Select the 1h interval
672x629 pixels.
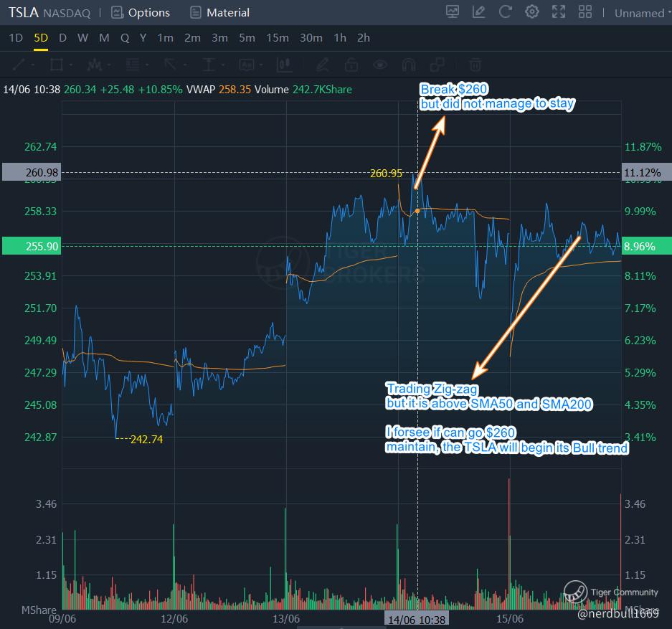pos(340,38)
